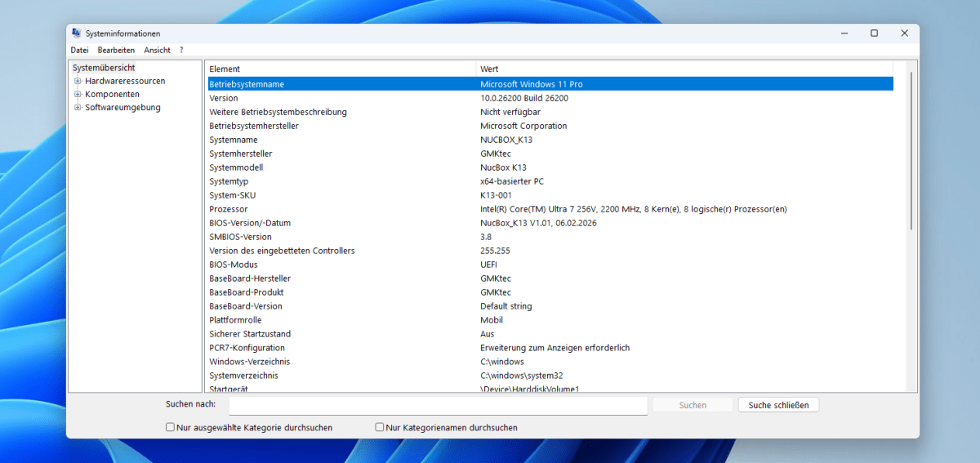The width and height of the screenshot is (980, 463).
Task: Select the Plattformrolle row
Action: click(549, 320)
